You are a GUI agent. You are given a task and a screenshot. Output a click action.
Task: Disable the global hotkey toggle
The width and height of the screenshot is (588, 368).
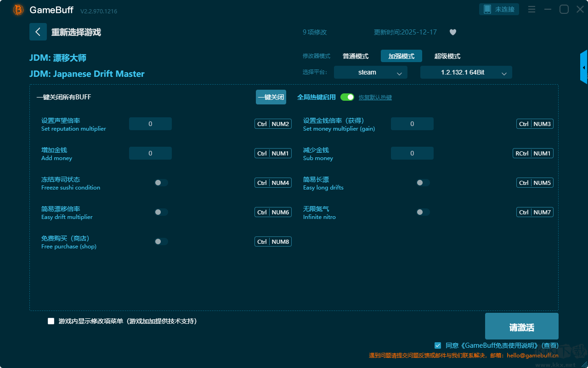point(347,97)
